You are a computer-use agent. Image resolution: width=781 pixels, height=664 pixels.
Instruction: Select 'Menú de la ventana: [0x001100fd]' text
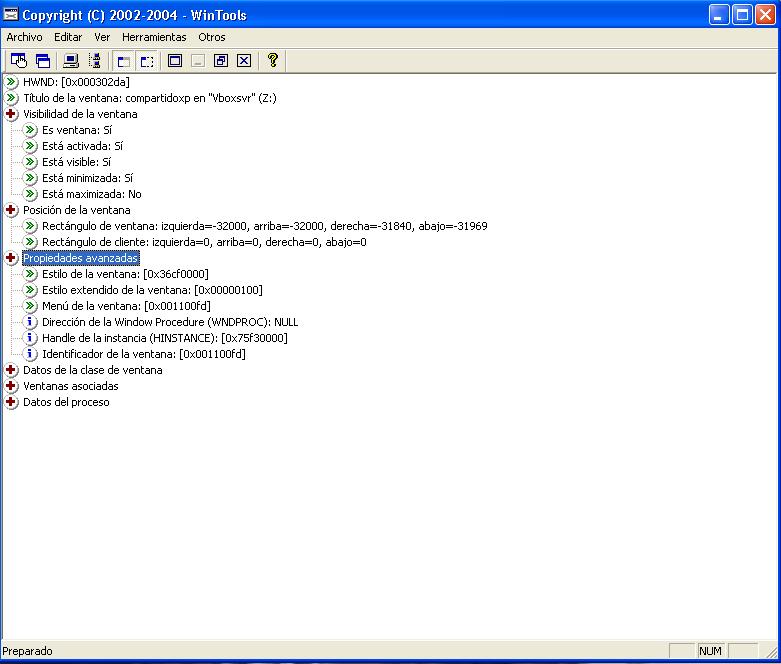126,306
